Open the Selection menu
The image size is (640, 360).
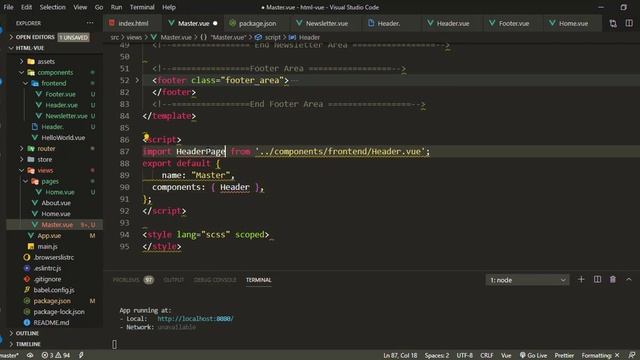[x=52, y=7]
